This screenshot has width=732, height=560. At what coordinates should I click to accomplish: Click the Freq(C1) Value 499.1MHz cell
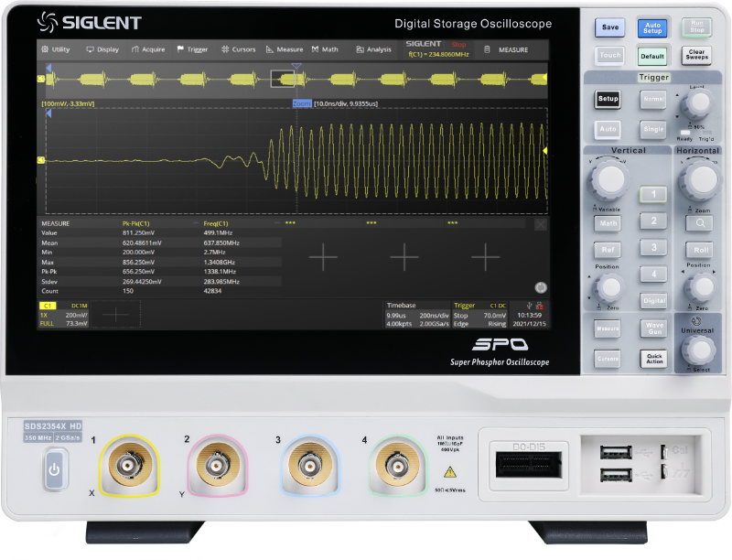[x=218, y=232]
